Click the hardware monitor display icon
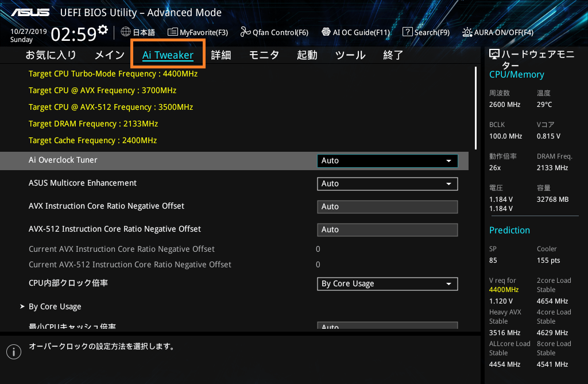Screen dimensions: 588x384 coord(494,55)
